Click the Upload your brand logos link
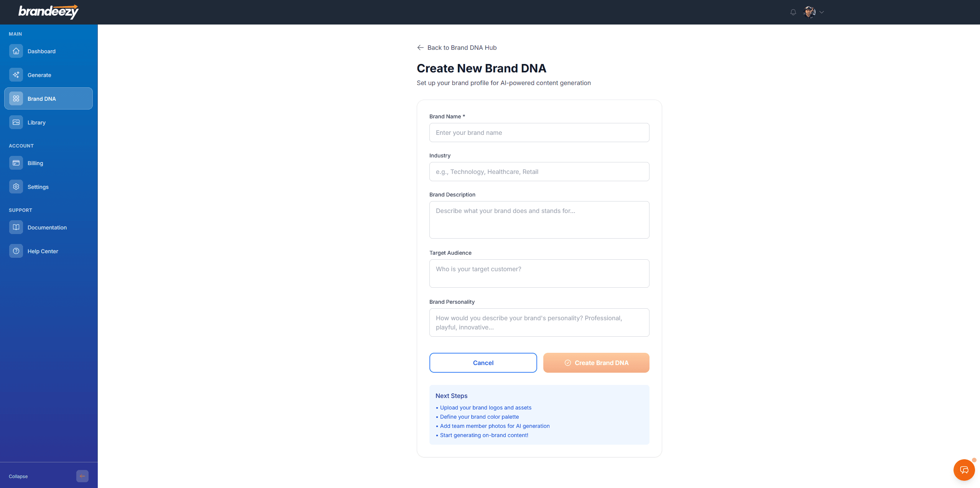Screen dimensions: 980x488 pos(485,408)
